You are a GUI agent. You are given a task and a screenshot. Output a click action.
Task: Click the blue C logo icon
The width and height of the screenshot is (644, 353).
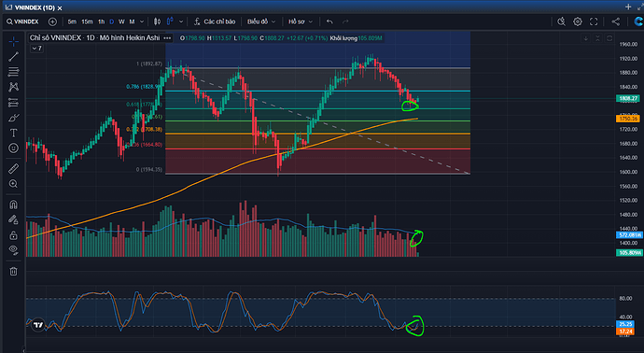(638, 21)
